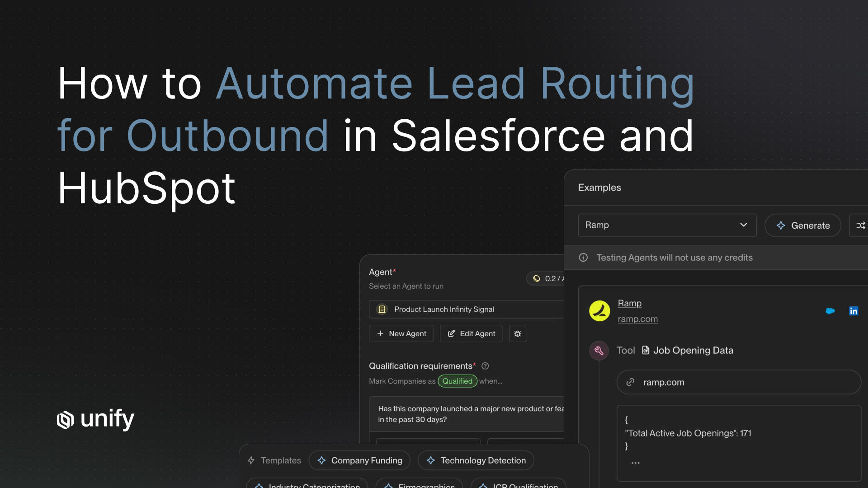Click the pencil icon in Edit Agent

[451, 333]
